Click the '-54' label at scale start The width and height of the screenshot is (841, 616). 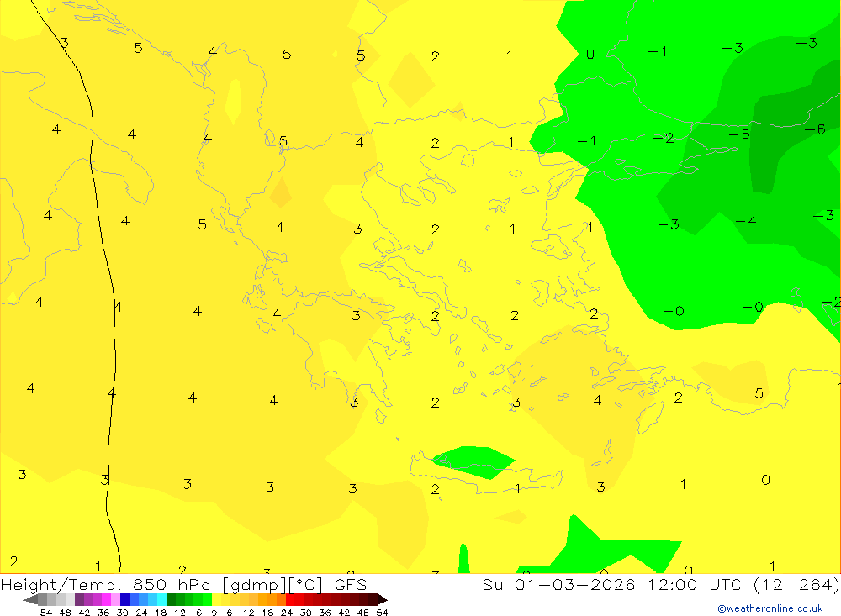coord(43,613)
